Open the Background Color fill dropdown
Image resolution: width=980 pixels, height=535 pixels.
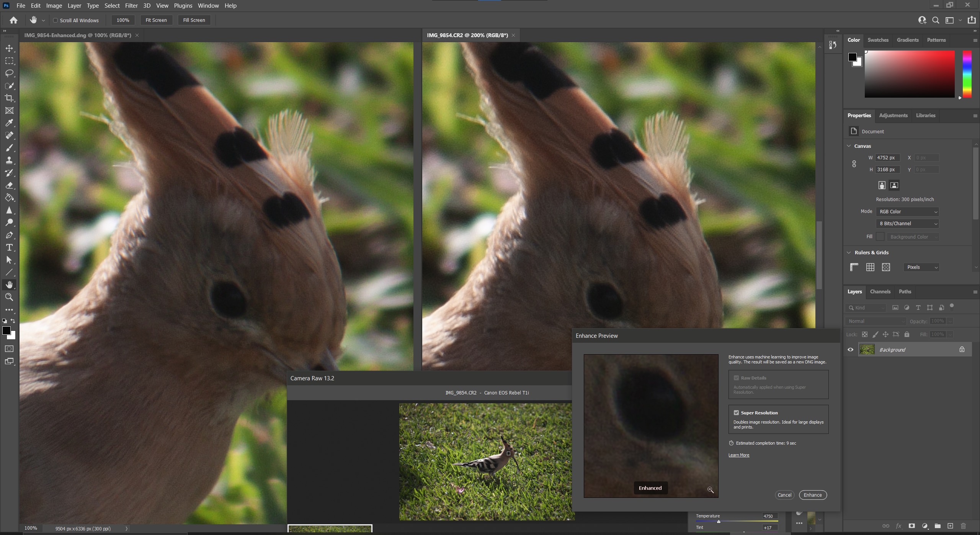tap(913, 237)
